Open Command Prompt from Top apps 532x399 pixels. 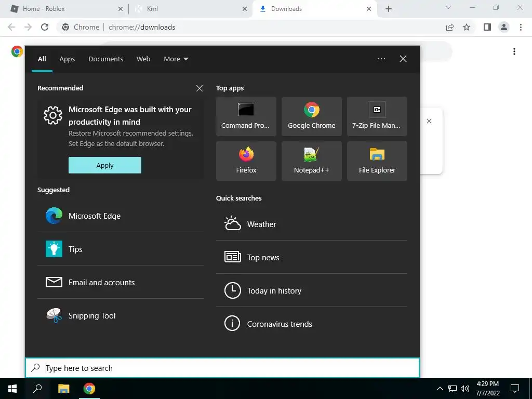(246, 116)
